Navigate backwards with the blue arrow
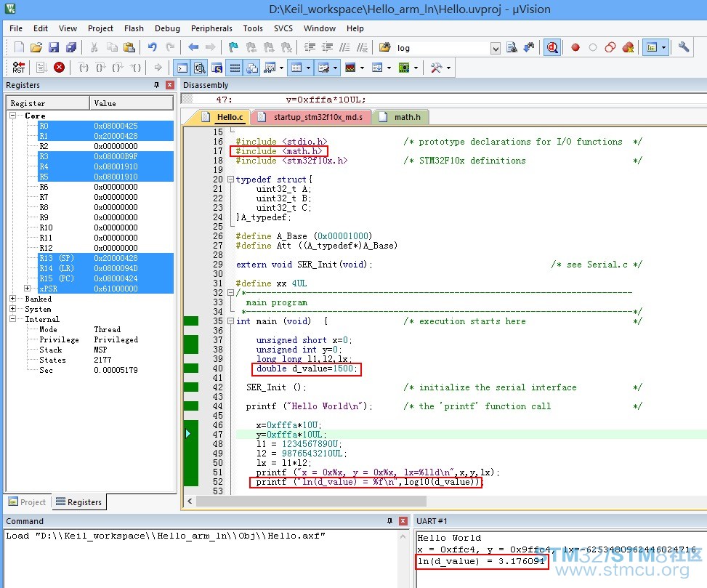The height and width of the screenshot is (588, 707). 193,48
